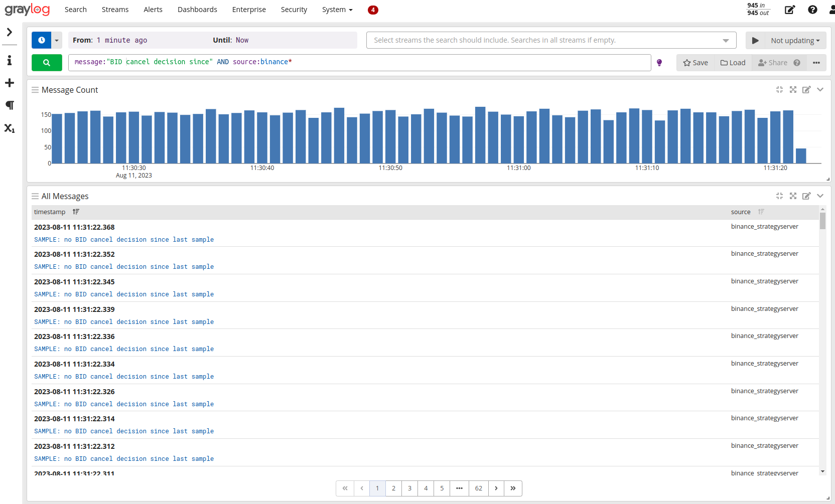This screenshot has width=835, height=504.
Task: Open the Streams page
Action: click(115, 10)
